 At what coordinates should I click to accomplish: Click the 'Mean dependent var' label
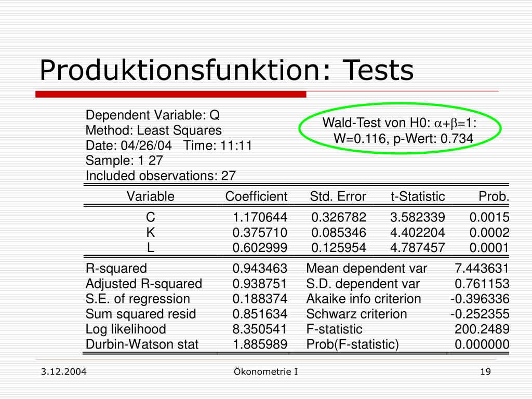coord(366,269)
